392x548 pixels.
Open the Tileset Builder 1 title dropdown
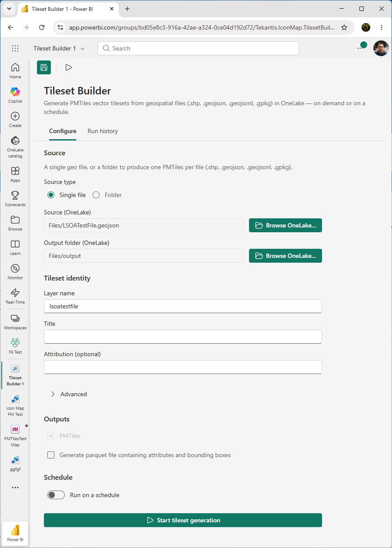tap(59, 48)
